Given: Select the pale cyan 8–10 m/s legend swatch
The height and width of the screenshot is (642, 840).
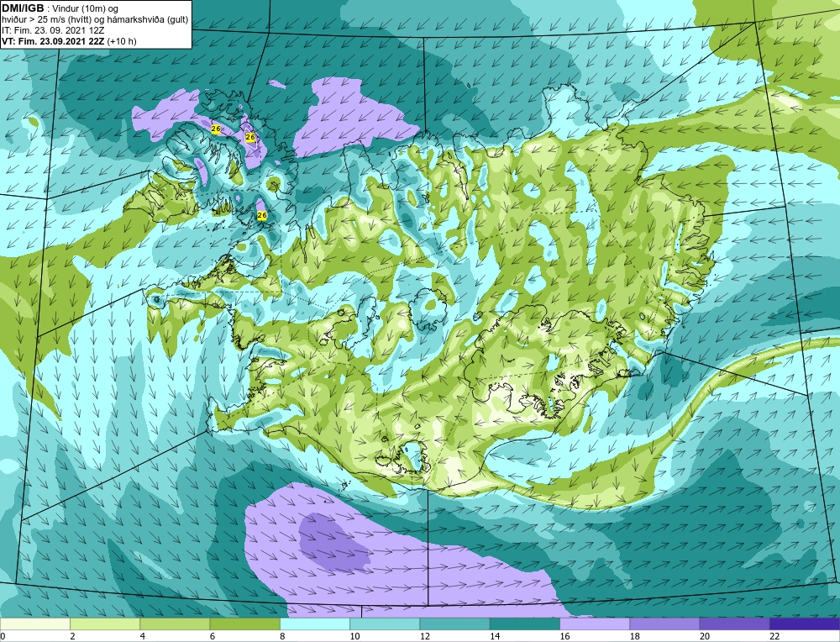Looking at the screenshot, I should (315, 624).
